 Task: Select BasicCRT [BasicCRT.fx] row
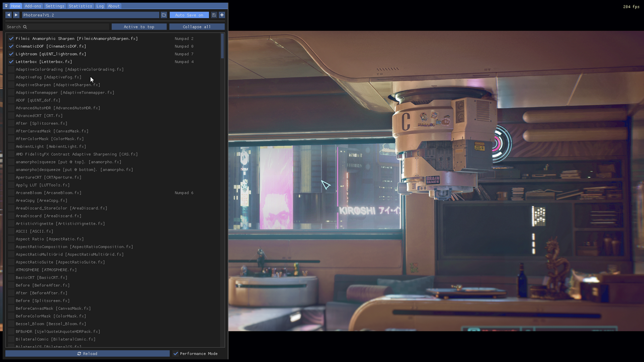[41, 278]
